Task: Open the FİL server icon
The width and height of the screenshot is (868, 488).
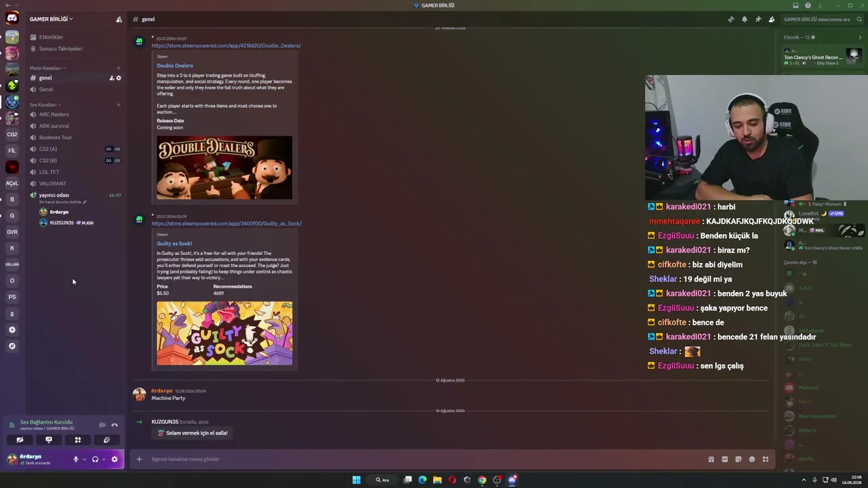Action: point(12,150)
